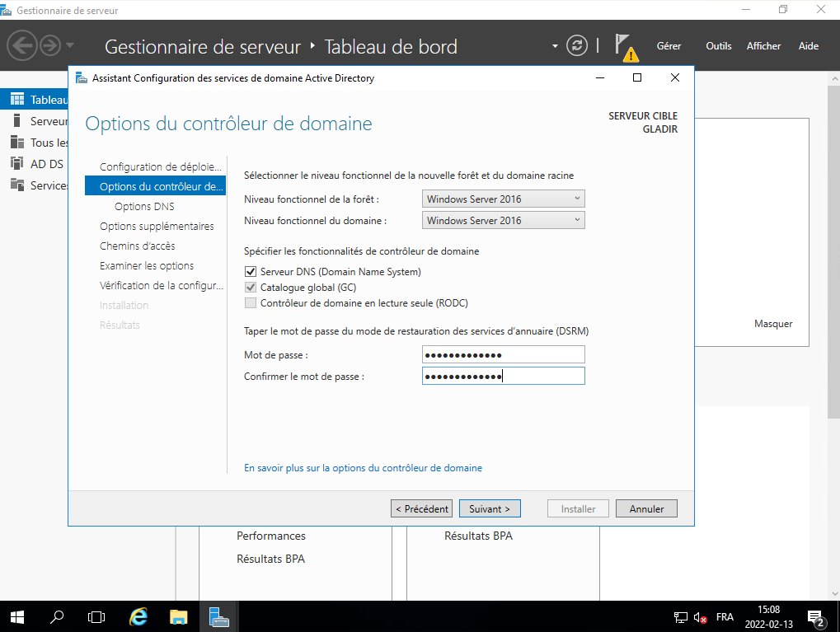
Task: Uncheck the Serveur DNS checkbox
Action: click(x=251, y=272)
